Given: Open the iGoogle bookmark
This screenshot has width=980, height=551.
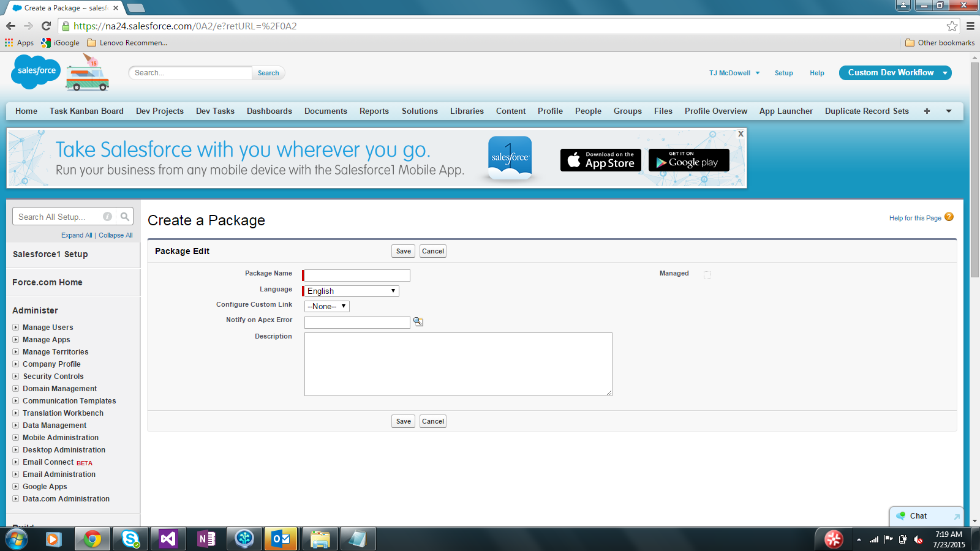Looking at the screenshot, I should (60, 43).
